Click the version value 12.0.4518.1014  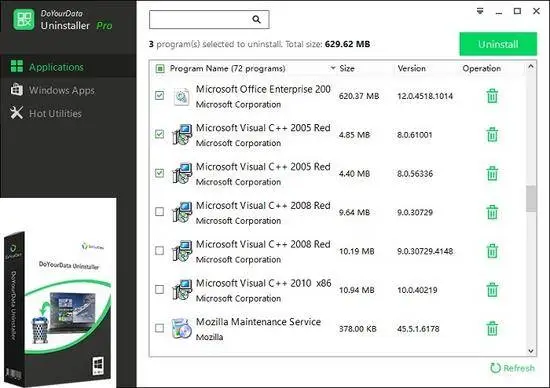coord(425,96)
